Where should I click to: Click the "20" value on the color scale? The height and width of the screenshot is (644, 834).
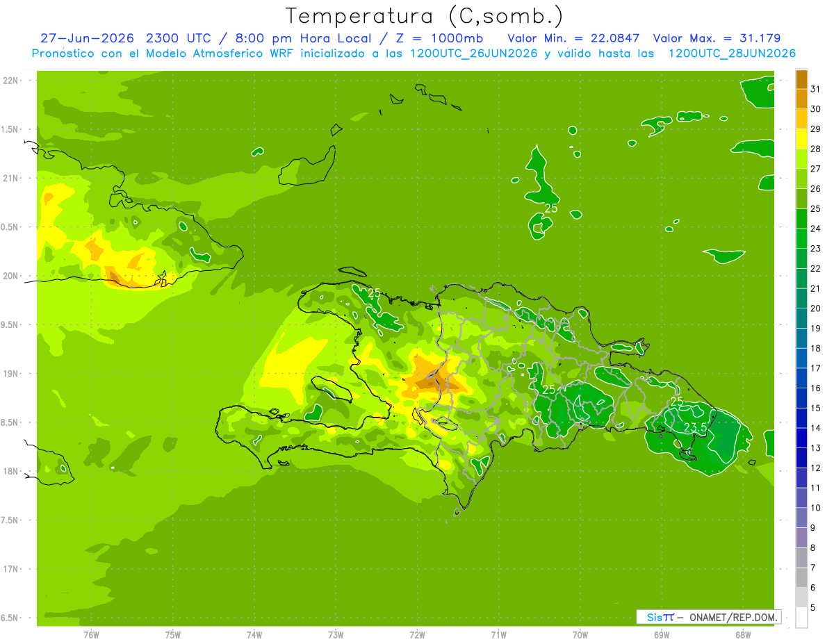point(816,308)
